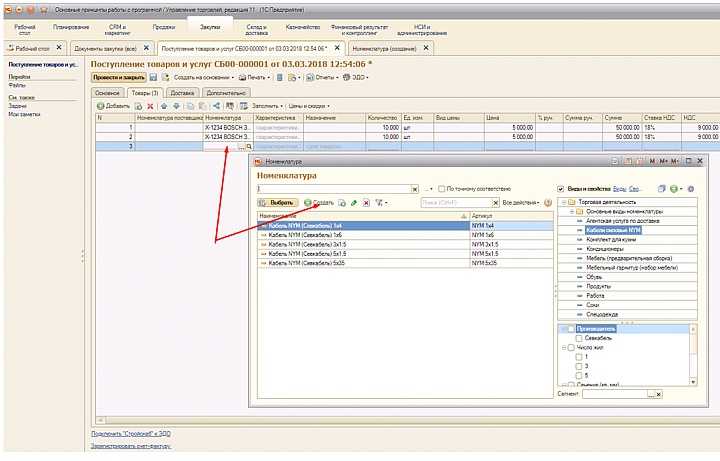720x461 pixels.
Task: Uncheck the Виды и свойства checkbox
Action: tap(561, 189)
